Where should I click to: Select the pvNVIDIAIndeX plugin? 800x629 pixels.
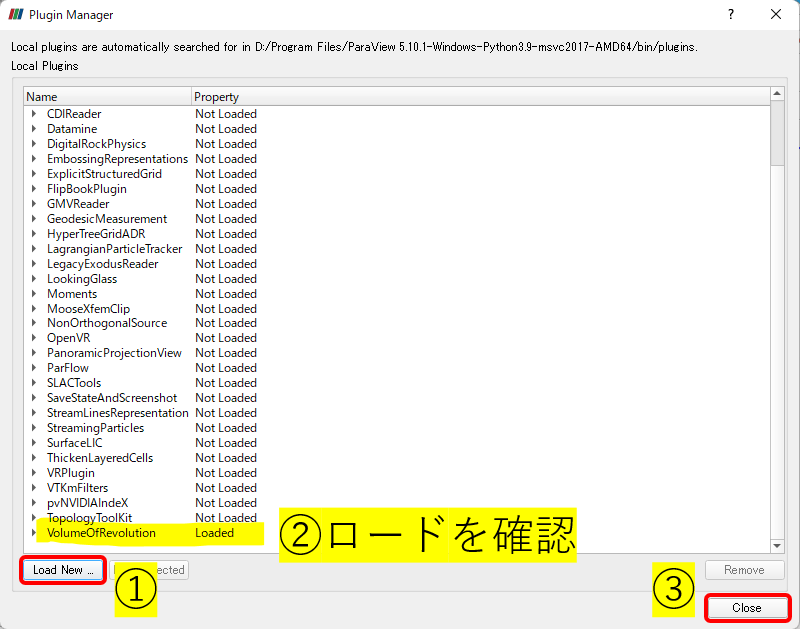[82, 502]
